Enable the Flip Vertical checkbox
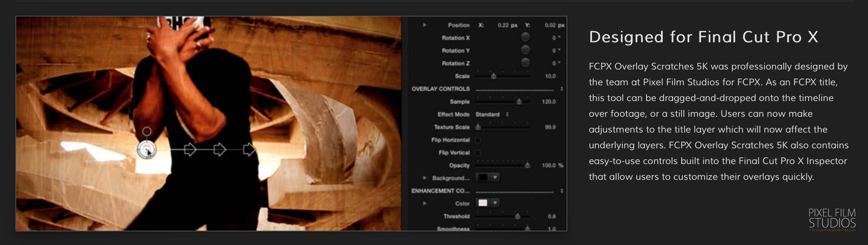Viewport: 868px width, 245px height. 478,153
